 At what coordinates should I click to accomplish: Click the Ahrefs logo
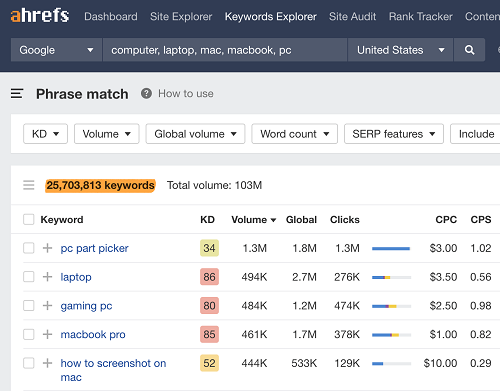tap(40, 16)
